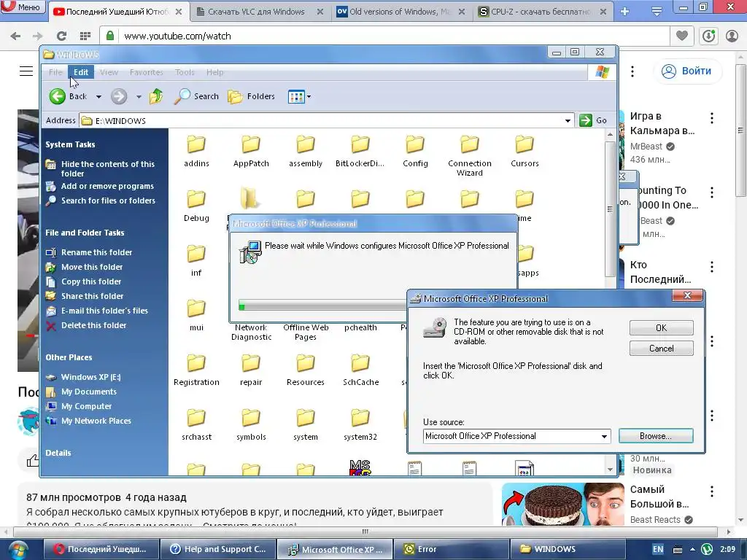This screenshot has height=560, width=747.
Task: Click the Go button next to address
Action: (x=593, y=120)
